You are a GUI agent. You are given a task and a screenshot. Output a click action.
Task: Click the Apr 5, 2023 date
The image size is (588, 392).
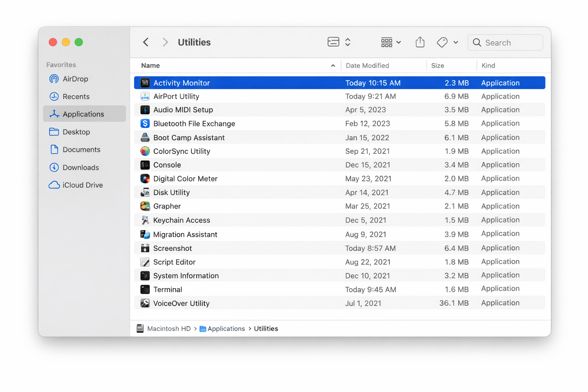pyautogui.click(x=366, y=110)
